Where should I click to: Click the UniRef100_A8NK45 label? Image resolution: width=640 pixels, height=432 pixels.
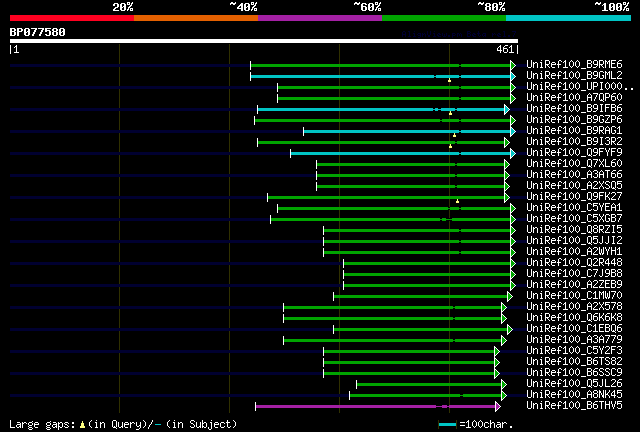click(x=574, y=395)
